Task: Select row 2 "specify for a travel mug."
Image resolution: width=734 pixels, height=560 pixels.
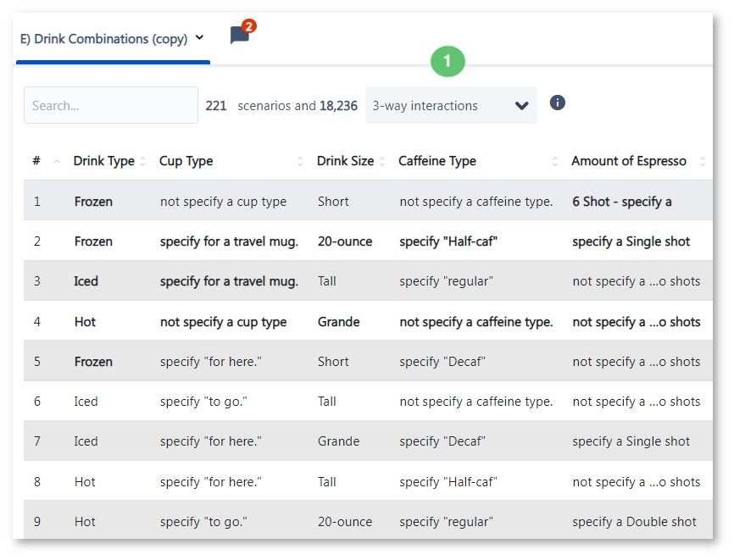Action: 229,241
